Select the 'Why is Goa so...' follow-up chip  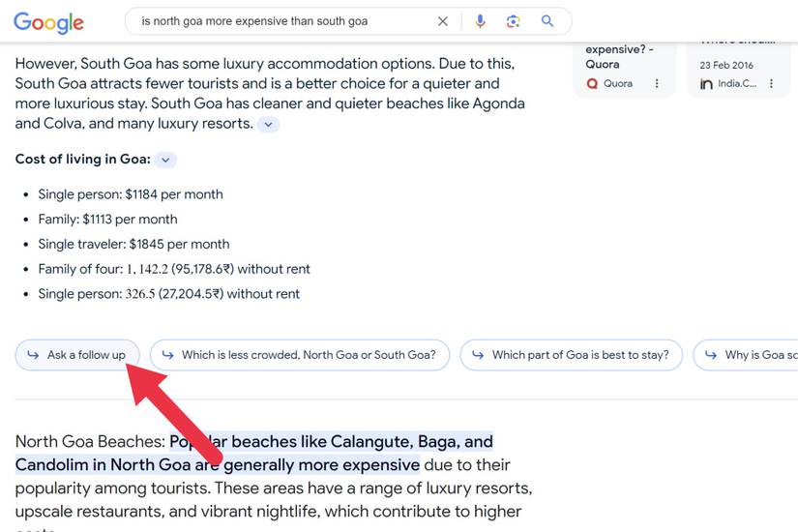point(746,355)
